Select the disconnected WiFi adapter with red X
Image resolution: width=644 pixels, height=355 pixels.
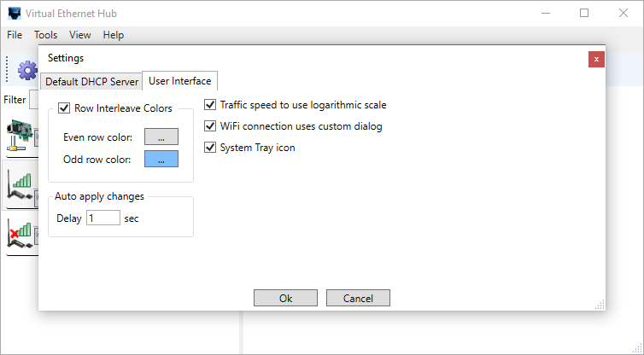point(20,235)
